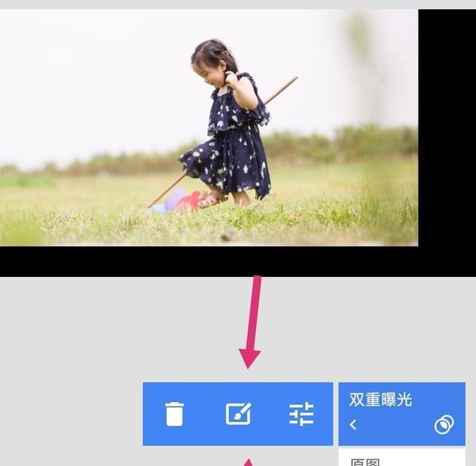Screen dimensions: 476x466
Task: Tap the overlapping circles double exposure icon
Action: (x=444, y=425)
